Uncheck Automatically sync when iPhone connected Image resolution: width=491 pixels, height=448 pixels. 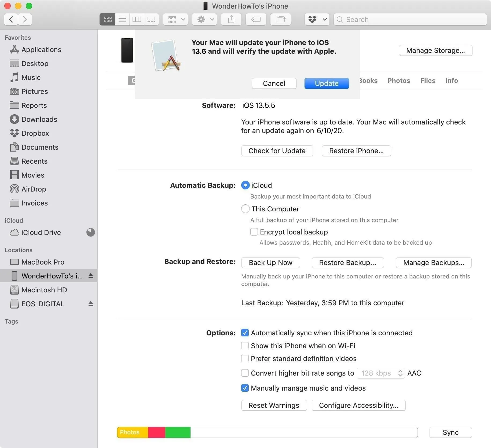(x=245, y=333)
